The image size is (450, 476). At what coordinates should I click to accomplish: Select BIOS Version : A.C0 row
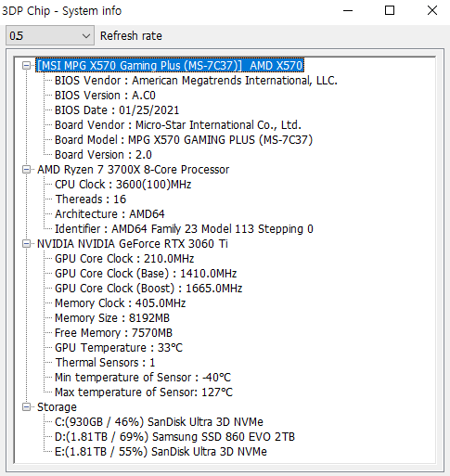[x=105, y=96]
